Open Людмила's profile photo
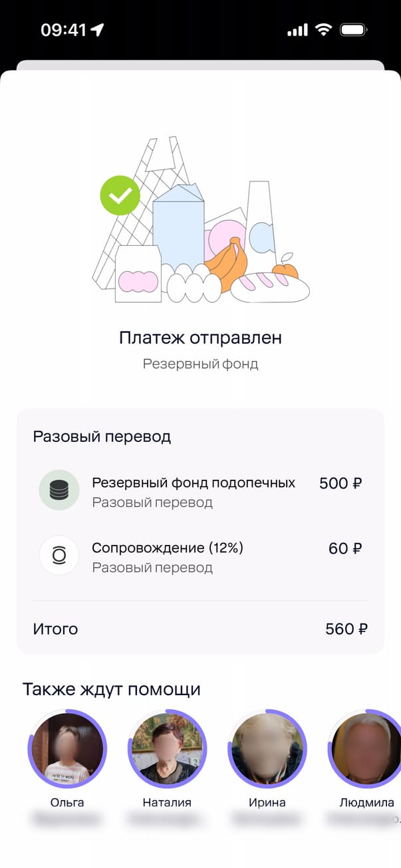 click(365, 748)
